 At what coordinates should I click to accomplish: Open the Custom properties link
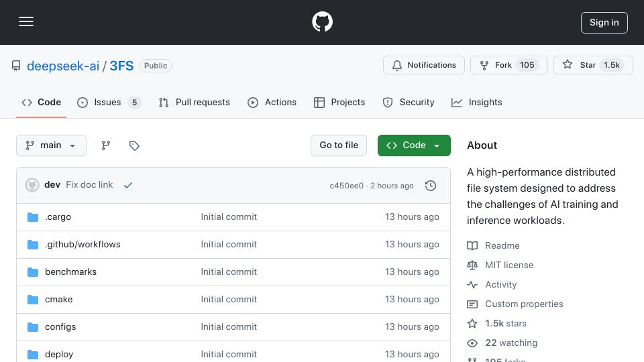tap(524, 304)
